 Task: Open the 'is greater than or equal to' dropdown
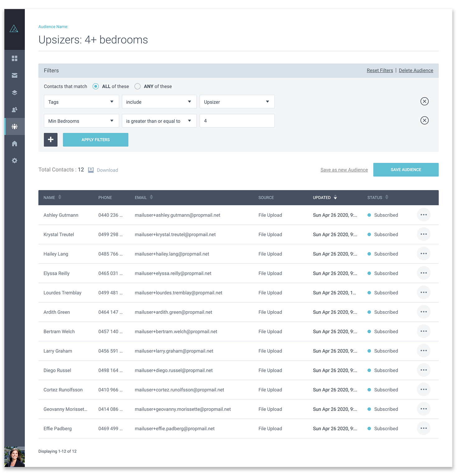[159, 121]
